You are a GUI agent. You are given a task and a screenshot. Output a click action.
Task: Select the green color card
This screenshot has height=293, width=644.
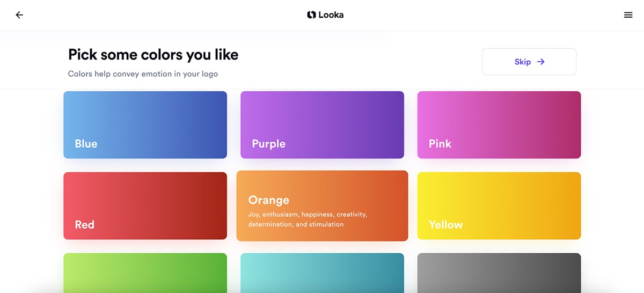[x=145, y=273]
